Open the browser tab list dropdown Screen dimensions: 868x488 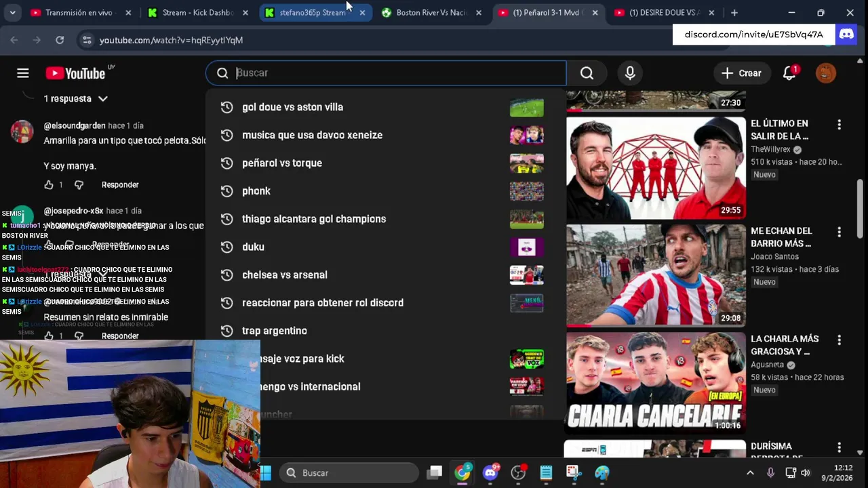12,13
